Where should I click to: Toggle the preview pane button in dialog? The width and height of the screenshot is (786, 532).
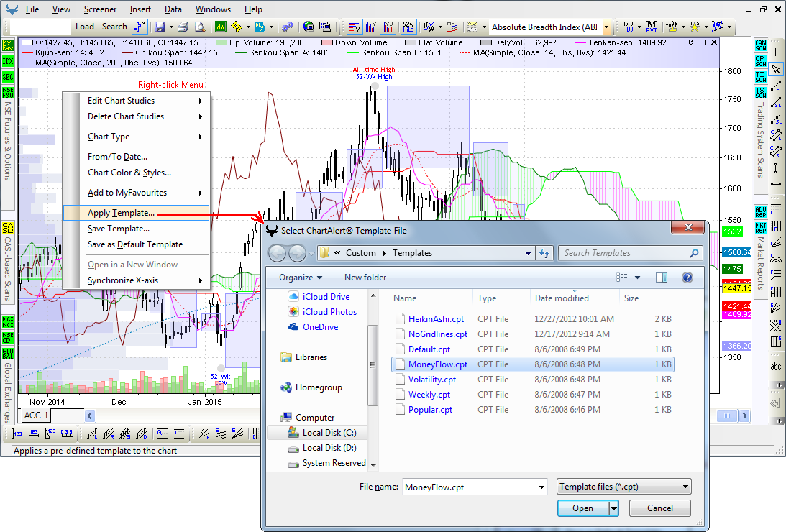[x=662, y=278]
